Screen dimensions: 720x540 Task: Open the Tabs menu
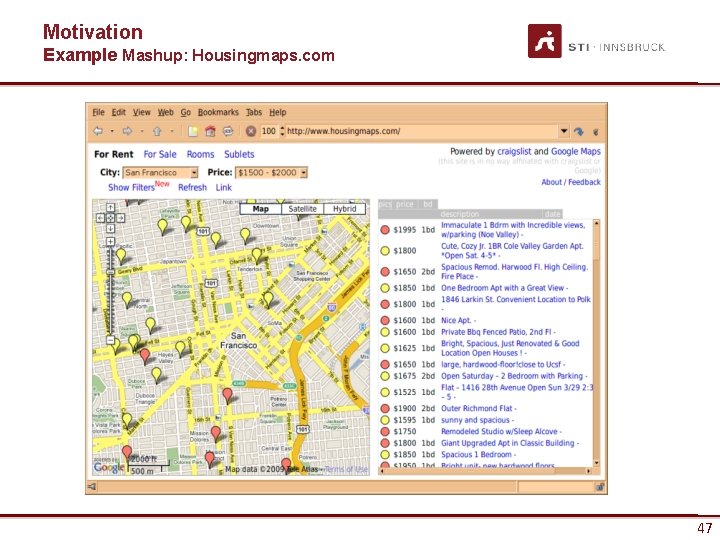tap(253, 112)
